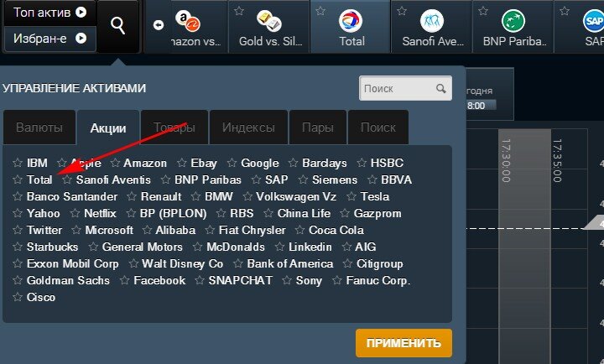Choose Bank of America stock
604x364 pixels.
pos(289,263)
